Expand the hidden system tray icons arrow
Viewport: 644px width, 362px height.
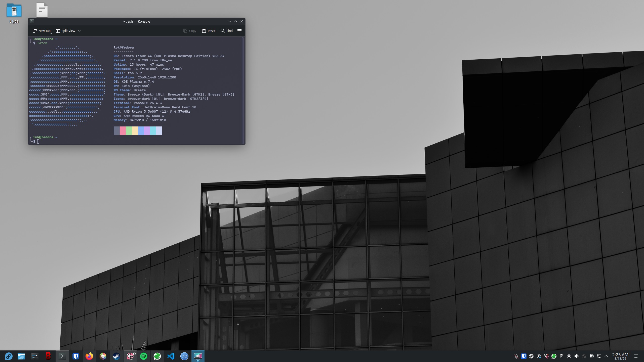[606, 356]
